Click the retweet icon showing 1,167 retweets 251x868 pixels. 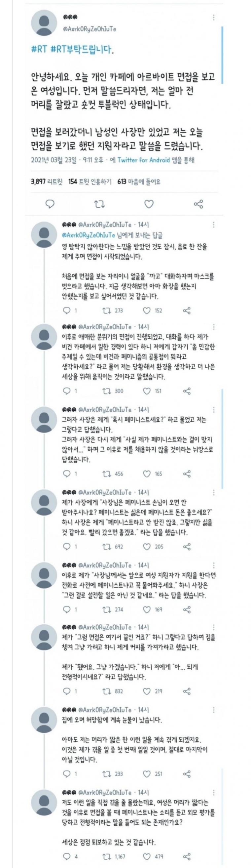click(107, 856)
